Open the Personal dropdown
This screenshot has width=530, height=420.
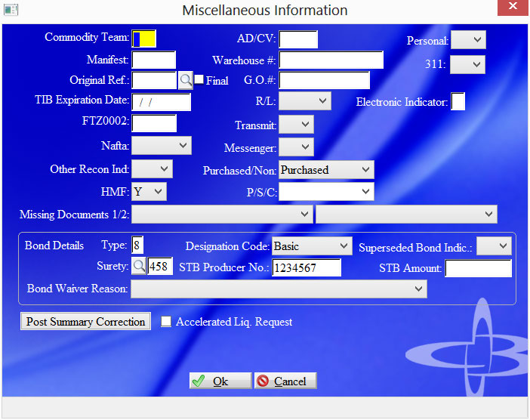pyautogui.click(x=469, y=39)
